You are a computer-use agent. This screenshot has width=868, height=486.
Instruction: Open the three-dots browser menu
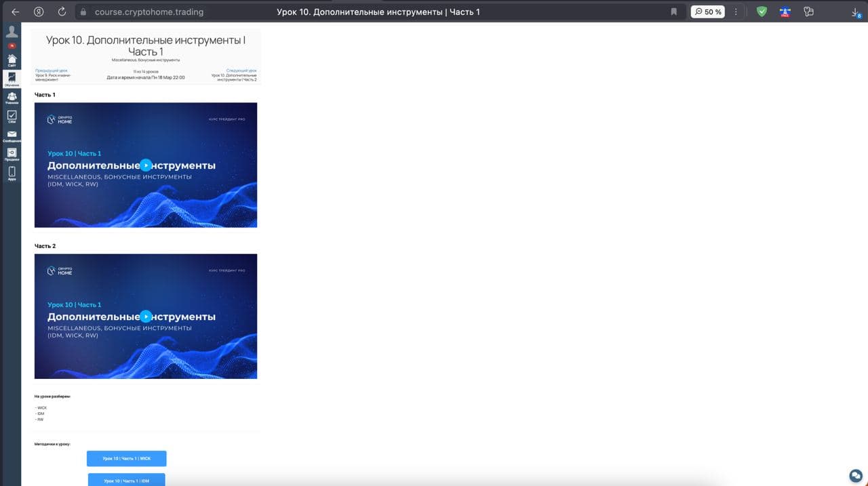pyautogui.click(x=736, y=12)
